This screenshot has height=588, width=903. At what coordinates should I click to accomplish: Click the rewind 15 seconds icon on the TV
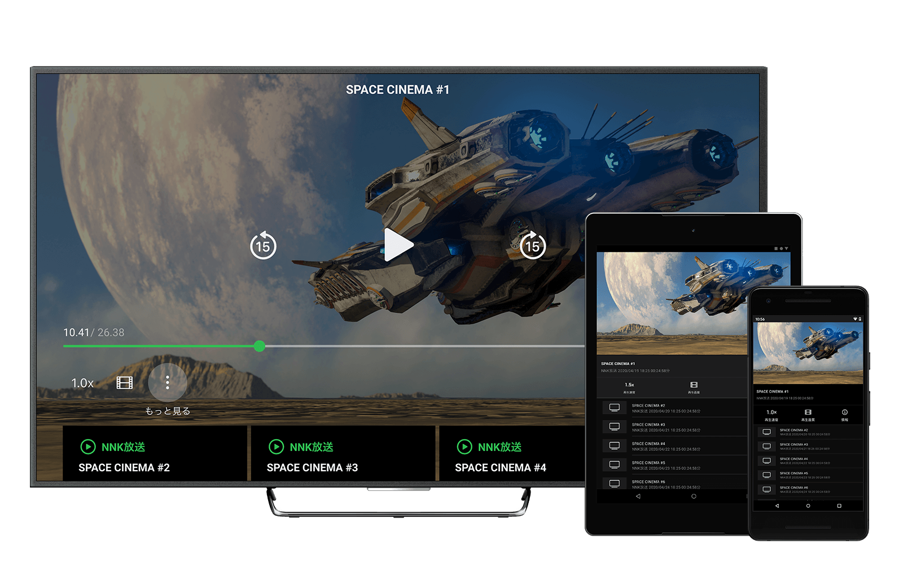pyautogui.click(x=263, y=245)
